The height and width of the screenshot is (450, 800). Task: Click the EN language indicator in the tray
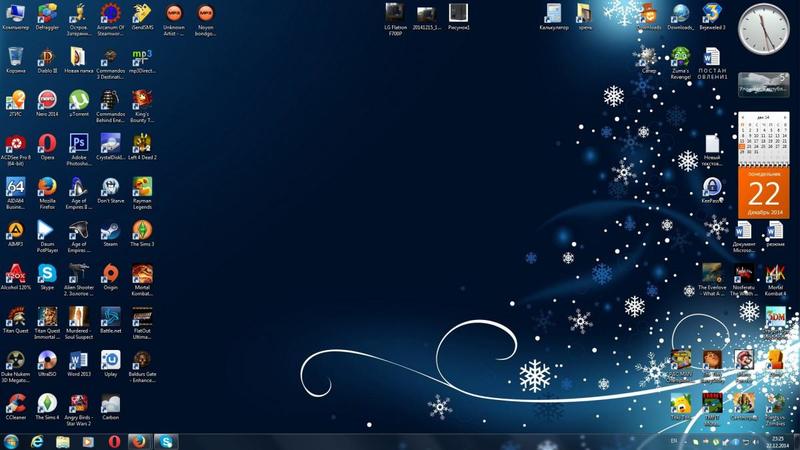click(x=673, y=440)
